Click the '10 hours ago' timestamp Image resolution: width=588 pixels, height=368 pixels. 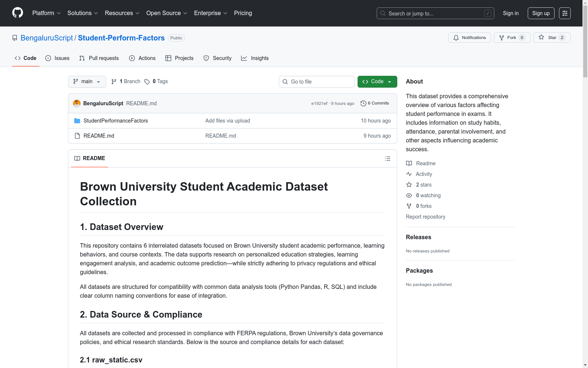click(376, 121)
